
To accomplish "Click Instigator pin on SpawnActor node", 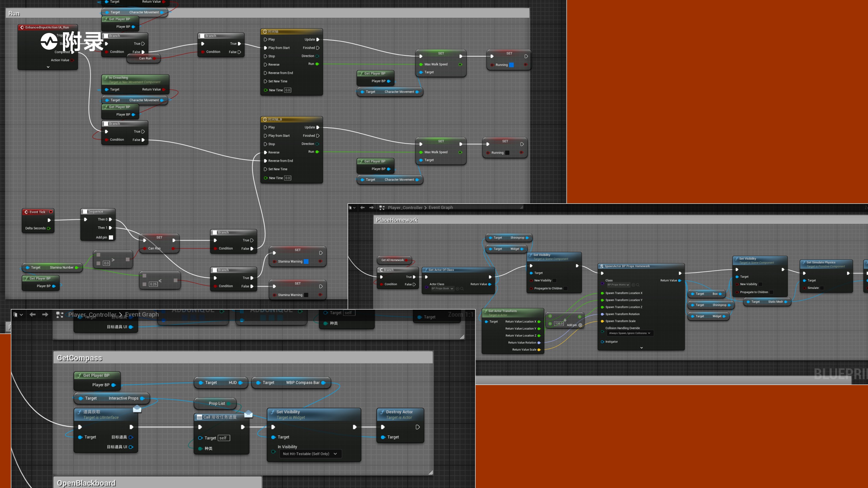I will [x=602, y=342].
